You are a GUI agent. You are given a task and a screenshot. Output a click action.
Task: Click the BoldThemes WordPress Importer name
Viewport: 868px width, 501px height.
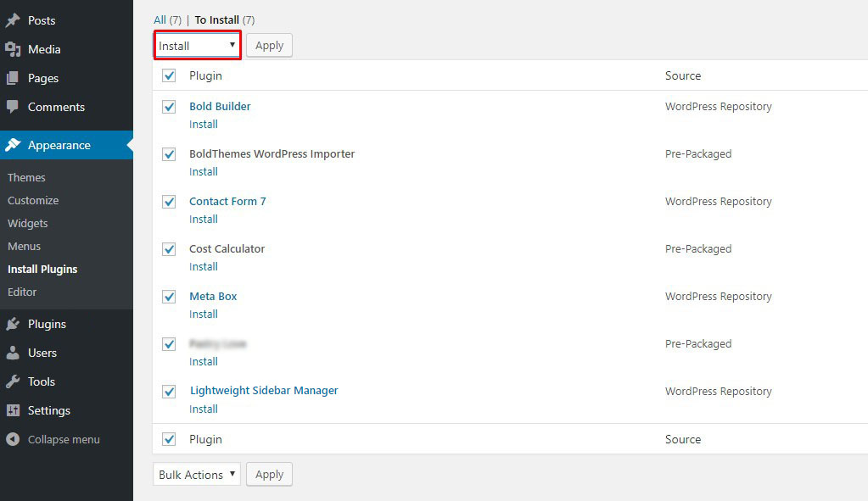[x=272, y=153]
